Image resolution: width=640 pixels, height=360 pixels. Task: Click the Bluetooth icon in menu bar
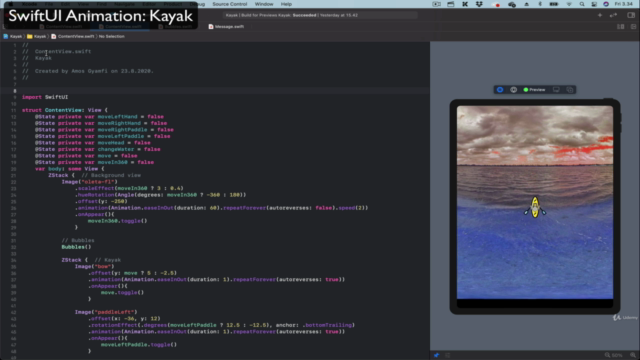[x=540, y=4]
